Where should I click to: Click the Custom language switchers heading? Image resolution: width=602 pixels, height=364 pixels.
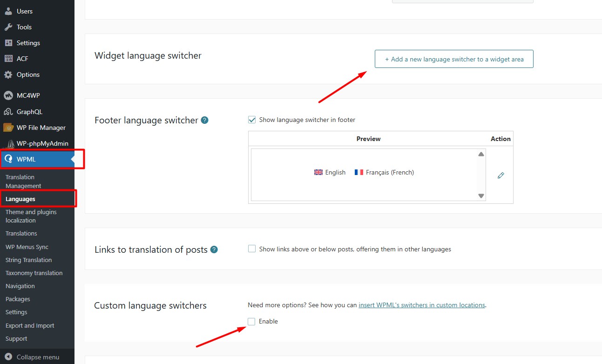pyautogui.click(x=150, y=305)
